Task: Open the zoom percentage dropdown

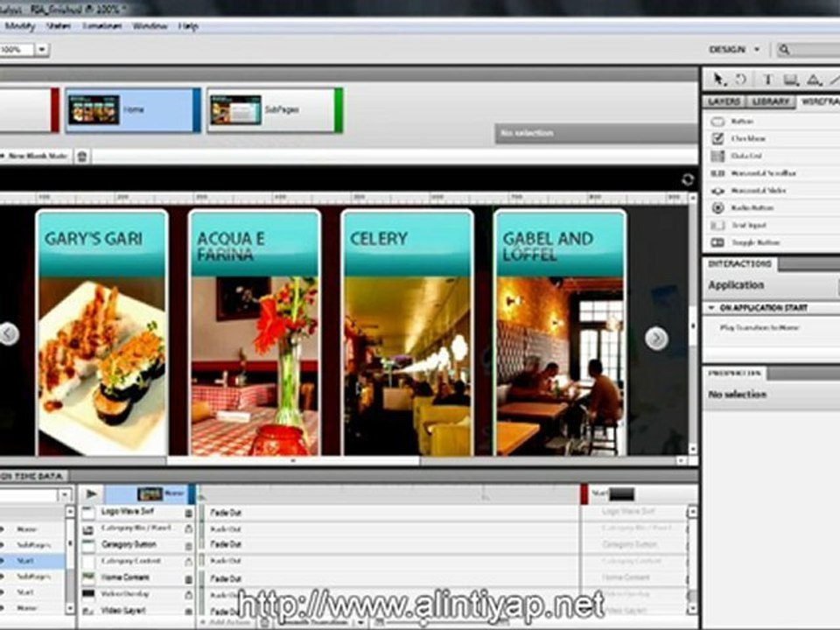Action: click(42, 50)
